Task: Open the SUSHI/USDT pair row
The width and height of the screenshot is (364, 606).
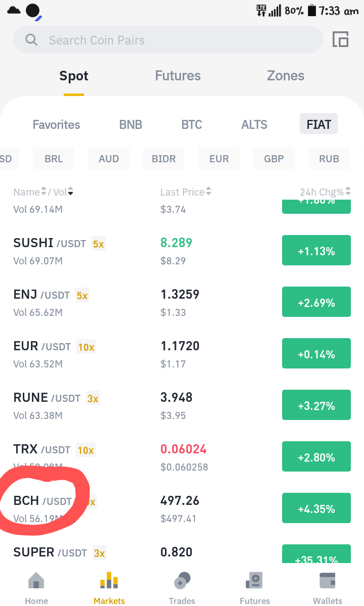Action: 182,251
